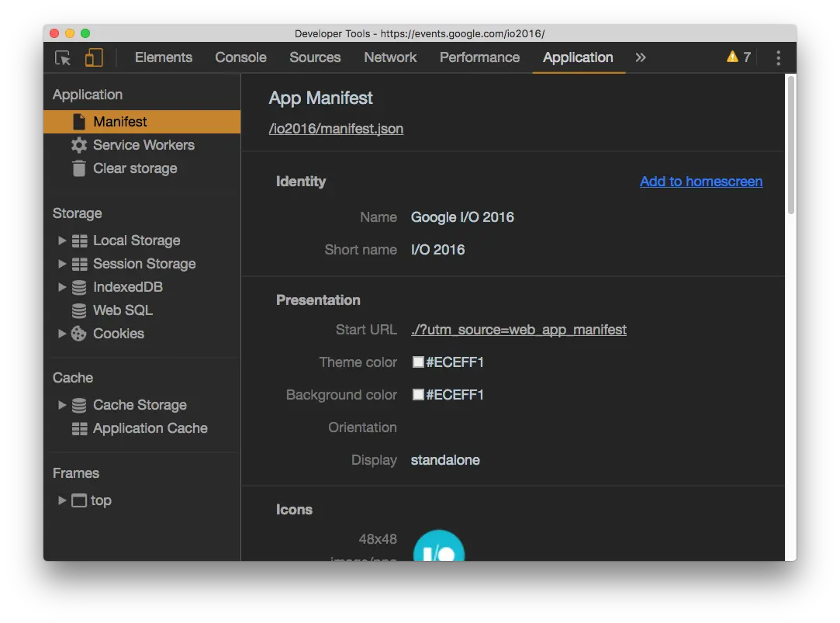Click the Developer Tools window title text
The image size is (840, 623).
point(420,33)
